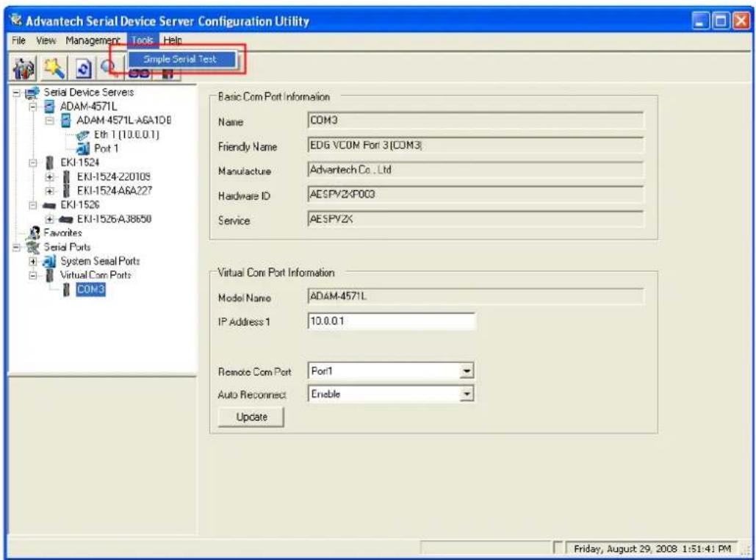Viewport: 756px width, 560px height.
Task: Select EKI-1526-A38650 in the tree
Action: click(114, 220)
